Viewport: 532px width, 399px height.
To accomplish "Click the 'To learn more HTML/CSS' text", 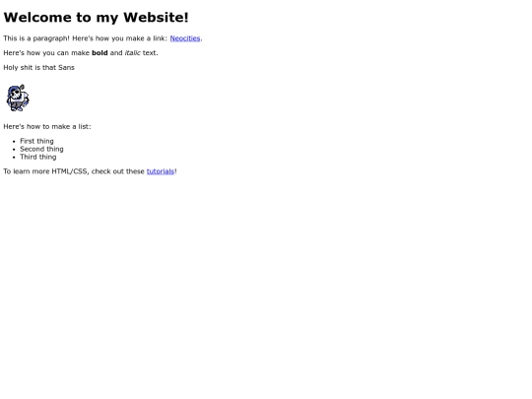I will click(46, 171).
